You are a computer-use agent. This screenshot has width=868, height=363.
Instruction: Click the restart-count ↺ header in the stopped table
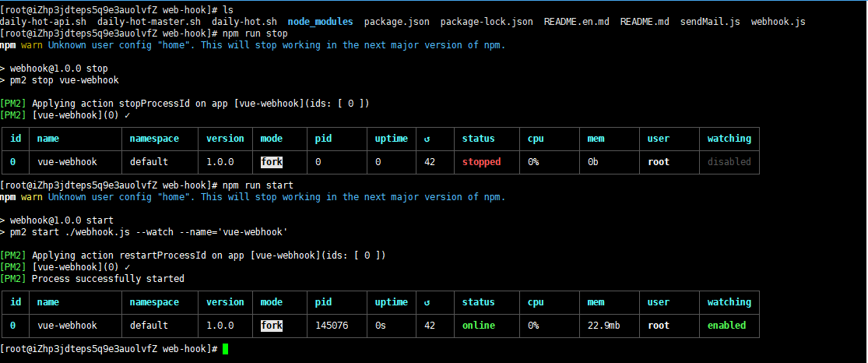click(x=427, y=139)
